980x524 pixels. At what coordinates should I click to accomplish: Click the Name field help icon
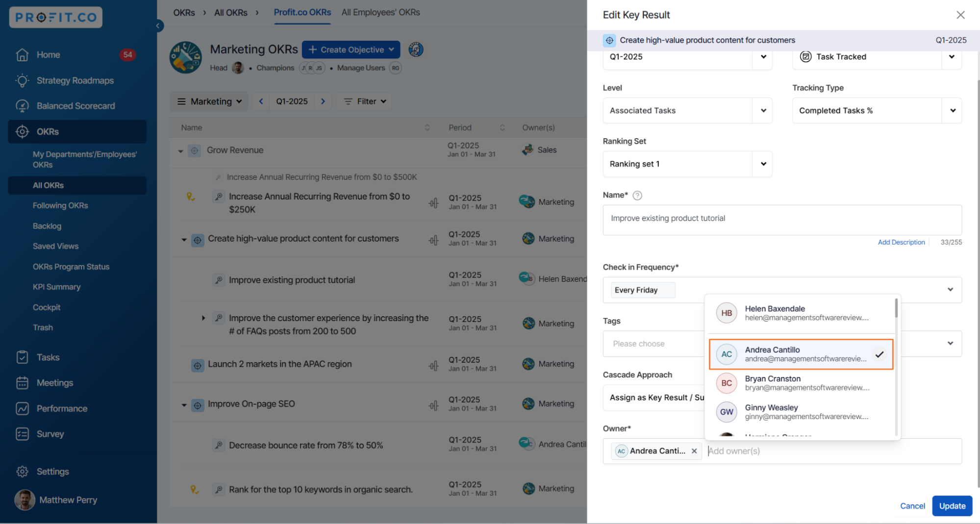click(x=637, y=195)
